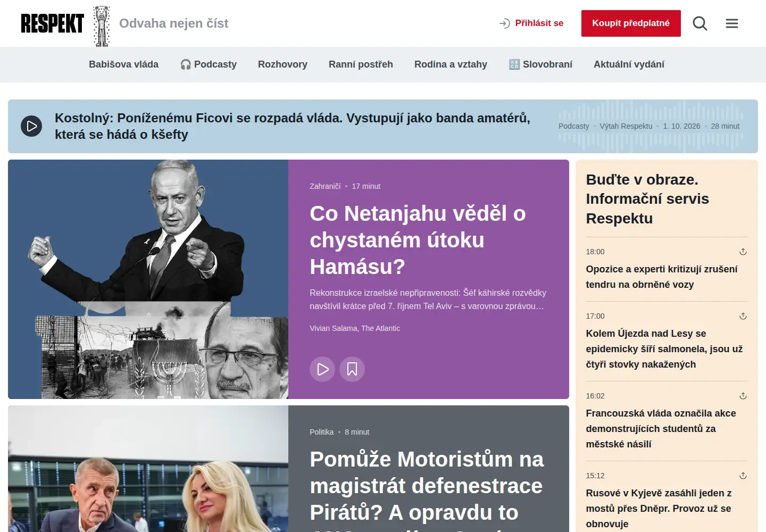This screenshot has height=532, width=766.
Task: Click the 1. 10. 2026 date text
Action: click(681, 126)
